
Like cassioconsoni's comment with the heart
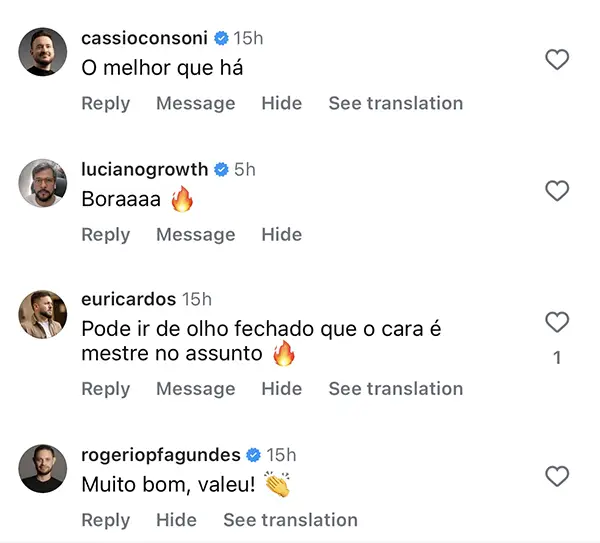(556, 60)
